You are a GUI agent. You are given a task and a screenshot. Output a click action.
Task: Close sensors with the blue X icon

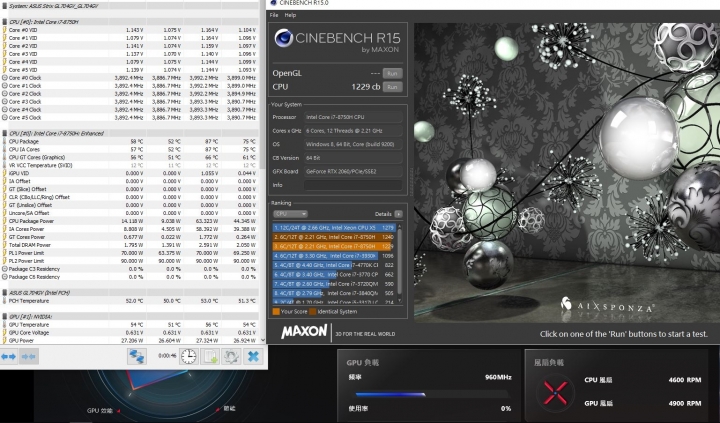coord(254,355)
